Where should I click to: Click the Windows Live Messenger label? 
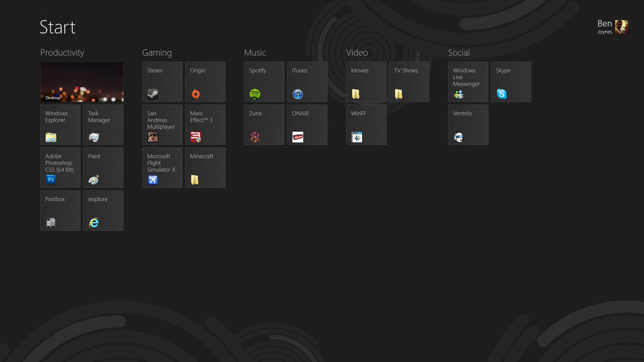466,77
